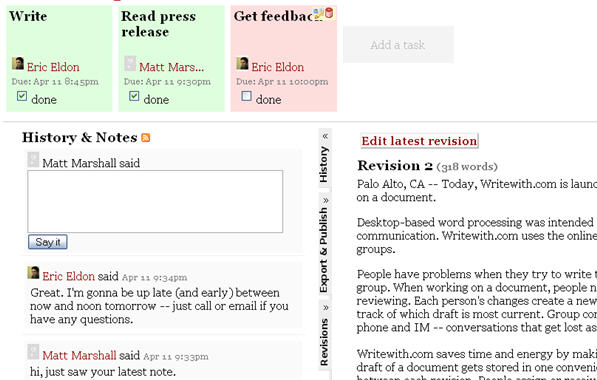Uncheck done on Read press release task
Viewport: 597px width, 380px height.
click(134, 96)
